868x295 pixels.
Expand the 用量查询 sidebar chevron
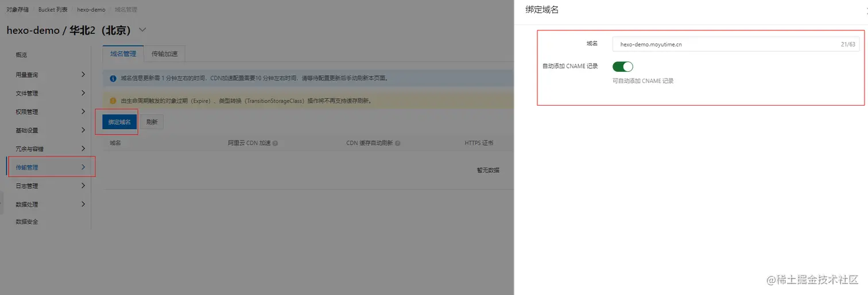coord(83,75)
